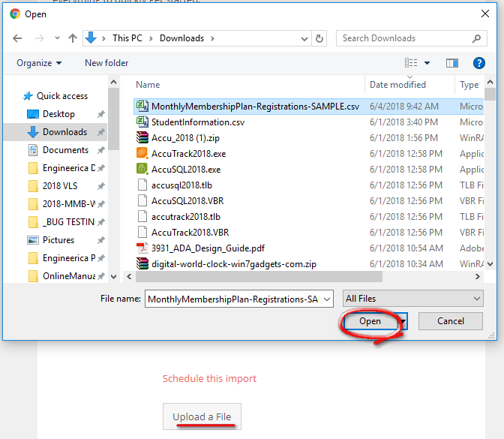Click the Cancel button

[450, 321]
